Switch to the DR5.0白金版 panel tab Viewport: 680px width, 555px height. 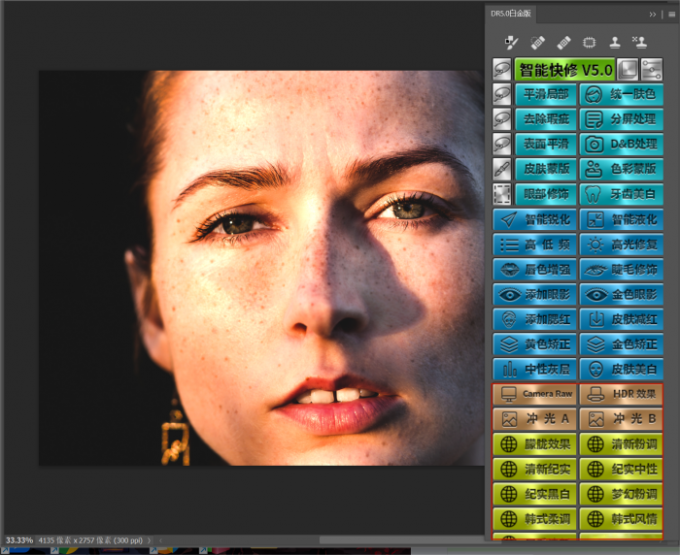[511, 14]
